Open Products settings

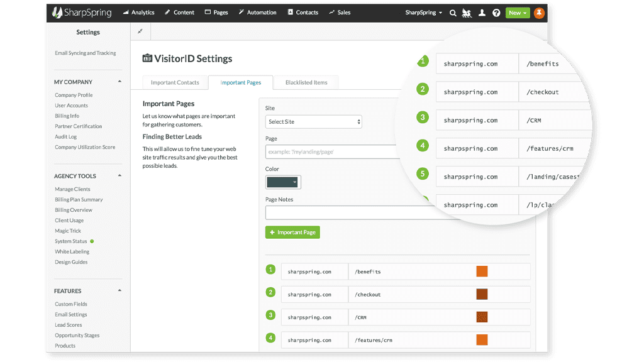pos(65,346)
